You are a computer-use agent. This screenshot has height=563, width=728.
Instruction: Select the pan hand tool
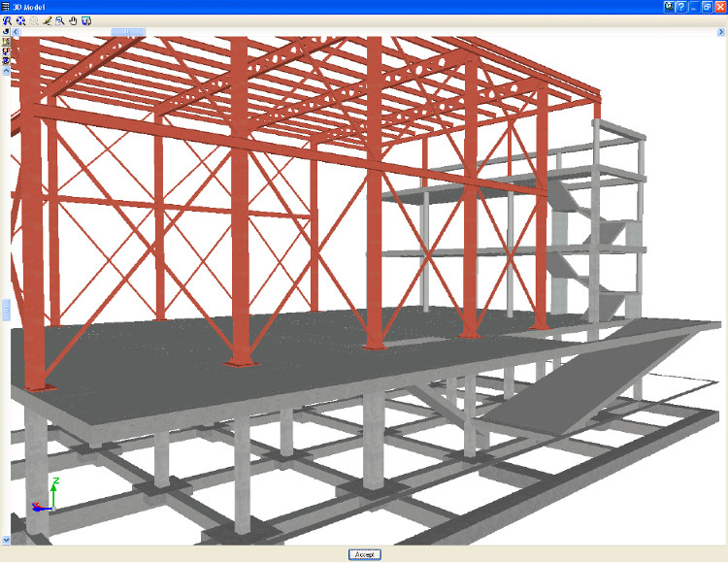coord(73,19)
